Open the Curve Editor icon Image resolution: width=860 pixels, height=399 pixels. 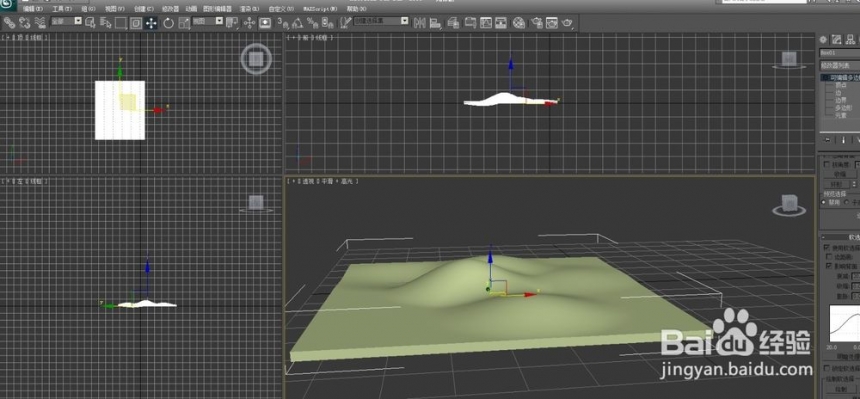point(486,23)
